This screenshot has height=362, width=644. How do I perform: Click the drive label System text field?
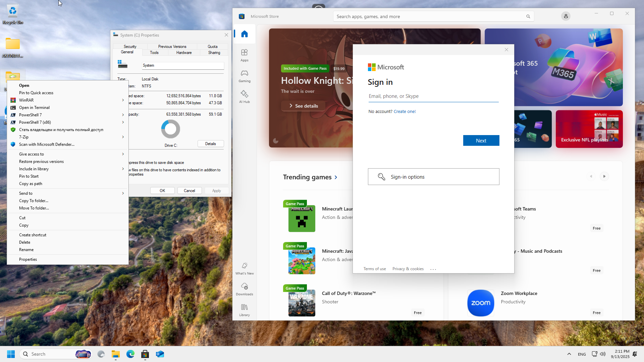tap(183, 66)
